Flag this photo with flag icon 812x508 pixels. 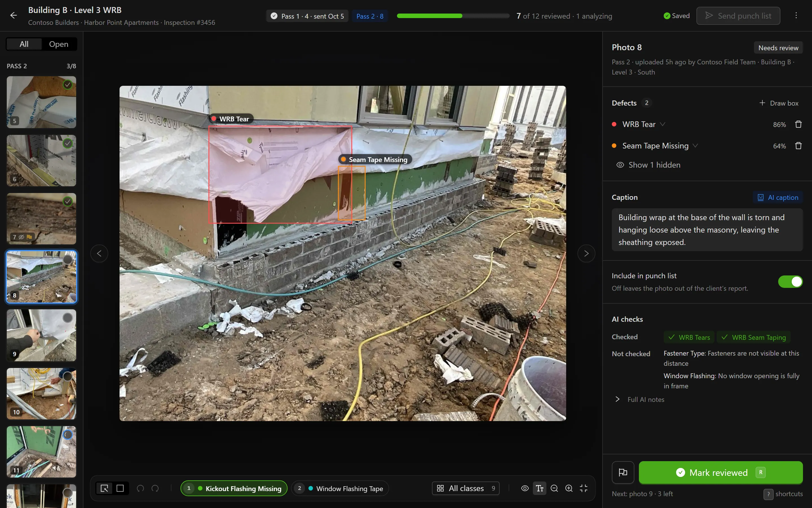(623, 472)
